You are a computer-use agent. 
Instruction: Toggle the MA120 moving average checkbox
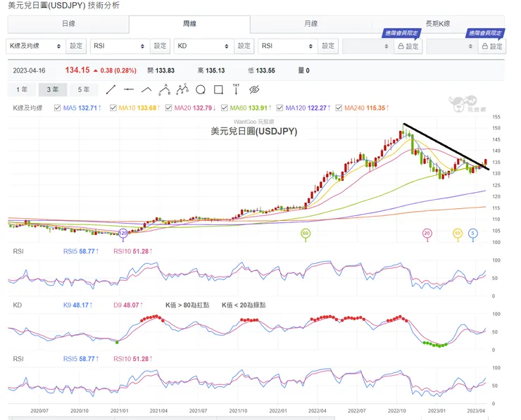click(280, 108)
